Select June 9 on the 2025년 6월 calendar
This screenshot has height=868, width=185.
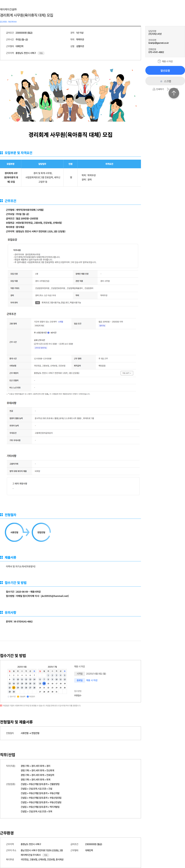(x=14, y=679)
